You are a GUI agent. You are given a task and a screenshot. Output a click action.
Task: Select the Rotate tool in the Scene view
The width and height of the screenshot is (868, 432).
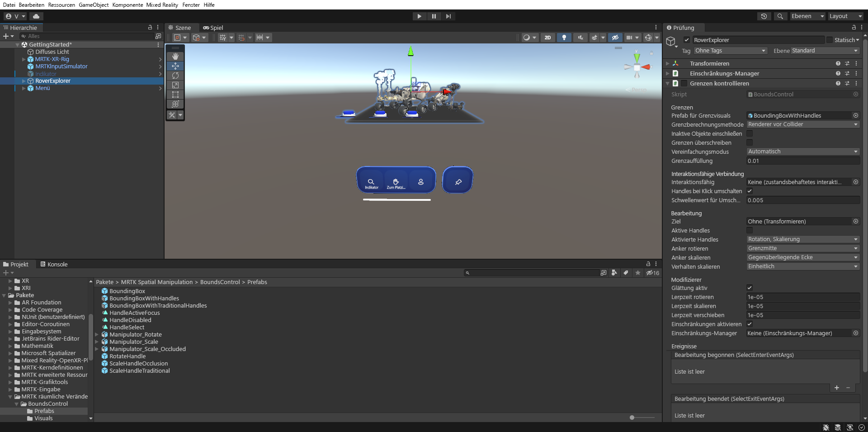[x=175, y=76]
